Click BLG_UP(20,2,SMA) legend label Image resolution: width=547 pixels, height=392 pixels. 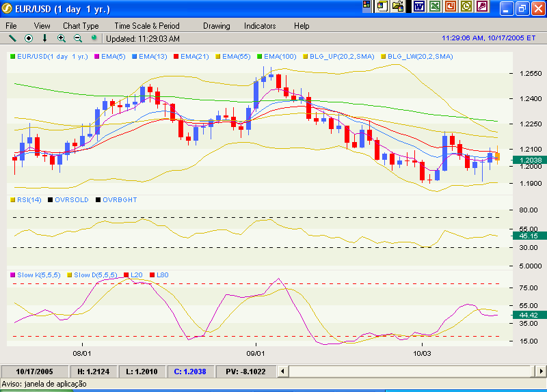click(x=341, y=57)
